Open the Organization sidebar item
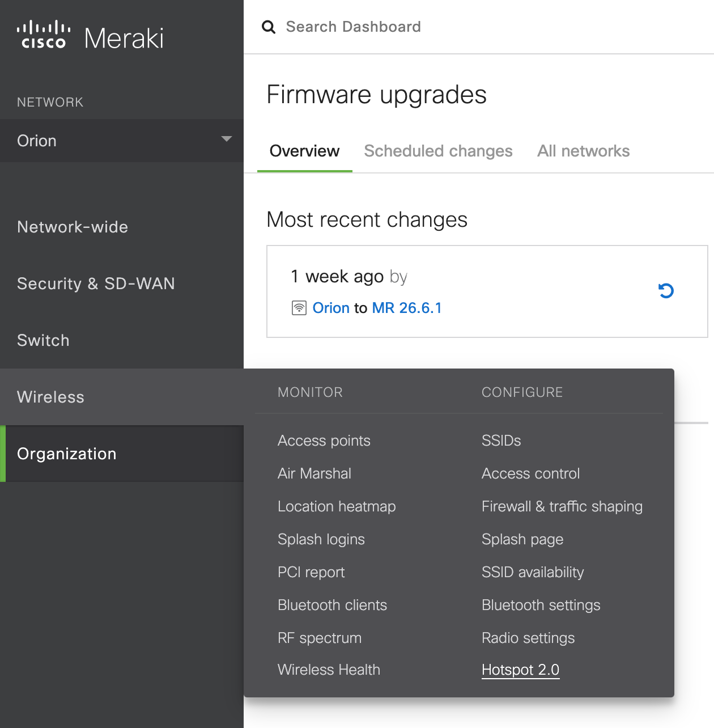 tap(122, 454)
